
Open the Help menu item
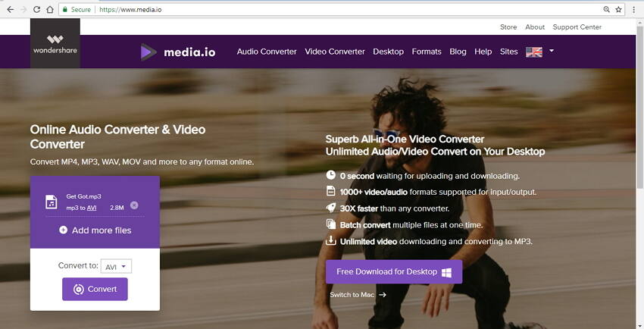pyautogui.click(x=483, y=52)
